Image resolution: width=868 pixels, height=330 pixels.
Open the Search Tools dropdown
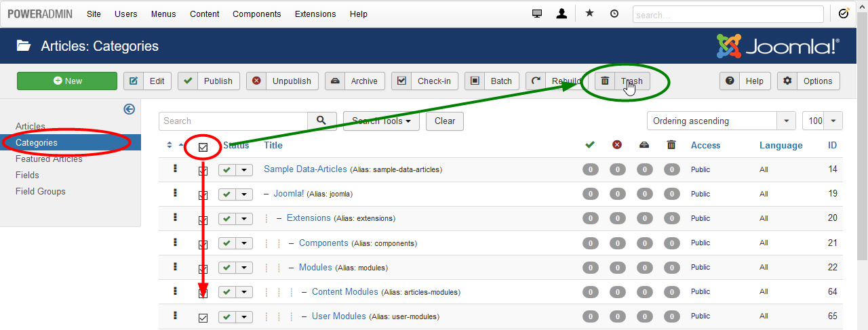click(381, 121)
